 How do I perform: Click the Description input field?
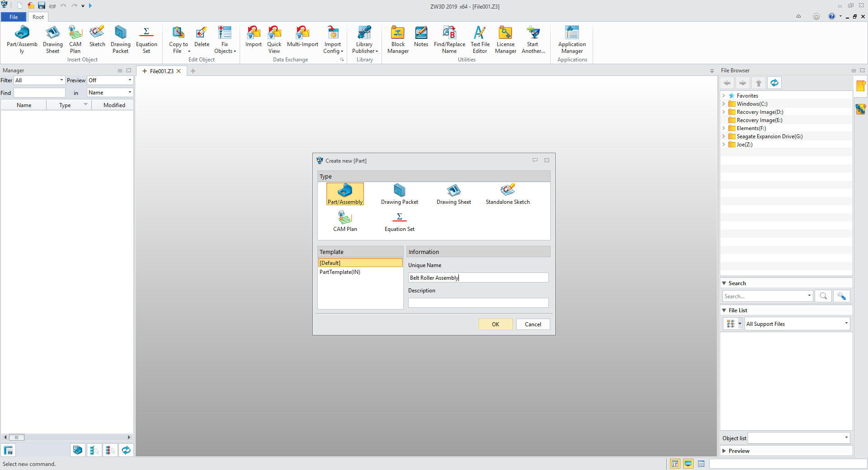pos(478,303)
